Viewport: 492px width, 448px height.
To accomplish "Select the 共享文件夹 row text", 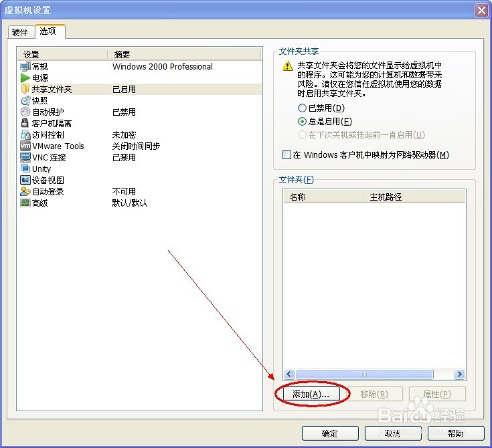I will tap(52, 90).
